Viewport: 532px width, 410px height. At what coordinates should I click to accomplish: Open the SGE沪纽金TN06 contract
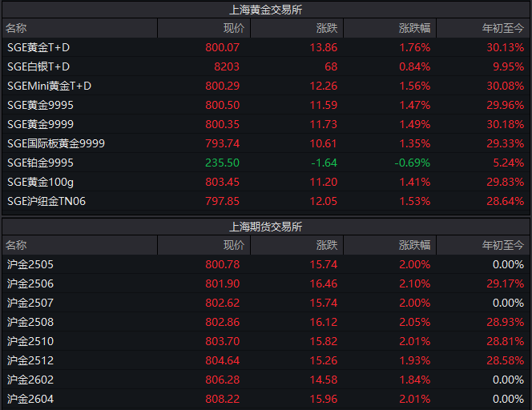click(x=46, y=201)
